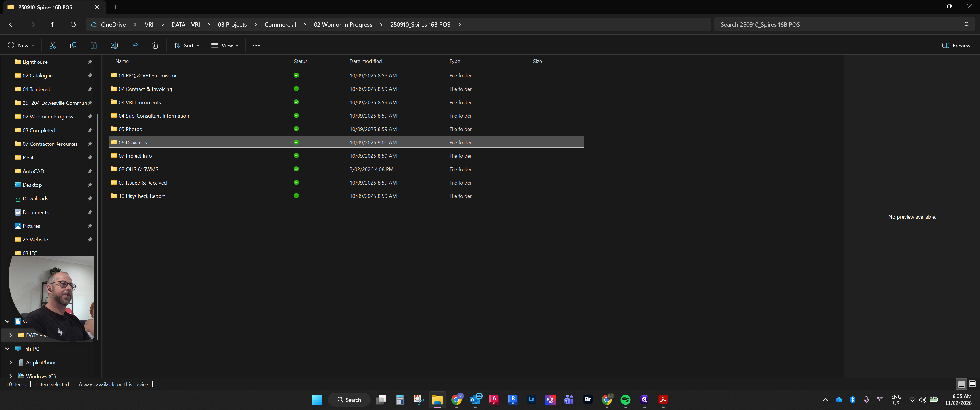This screenshot has height=410, width=980.
Task: Click the Search 250910_Spires 16B POS field
Action: [843, 24]
